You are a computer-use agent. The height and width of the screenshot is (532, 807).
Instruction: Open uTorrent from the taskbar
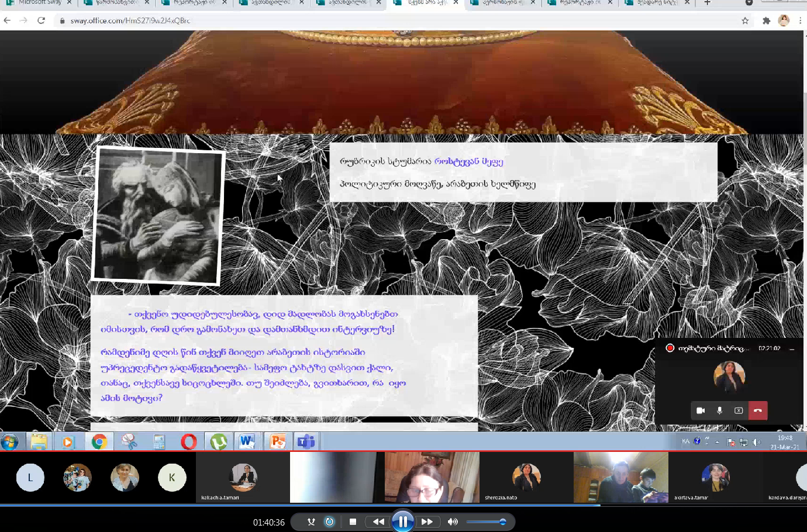coord(218,441)
